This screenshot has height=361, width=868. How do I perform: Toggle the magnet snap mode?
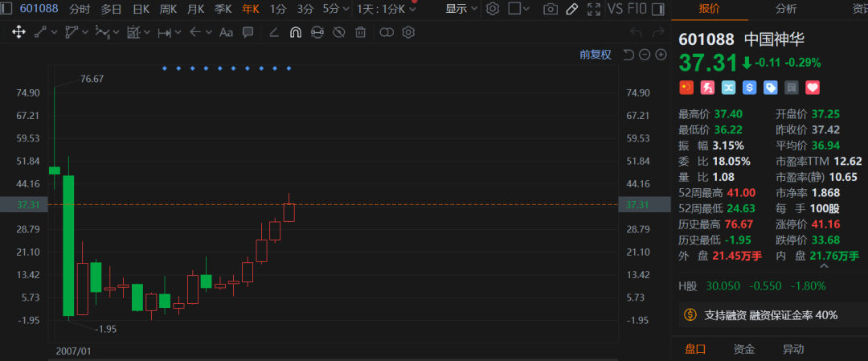296,33
